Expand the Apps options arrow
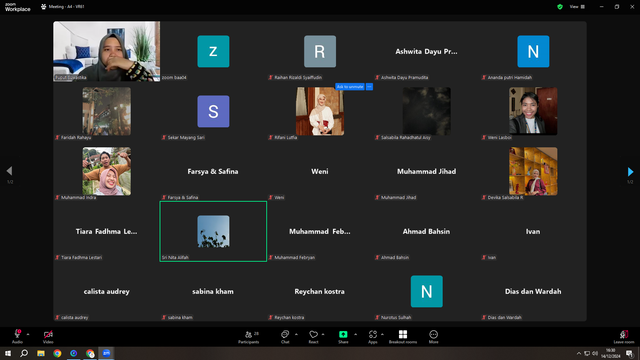Screen dimensions: 640x360 pyautogui.click(x=382, y=334)
